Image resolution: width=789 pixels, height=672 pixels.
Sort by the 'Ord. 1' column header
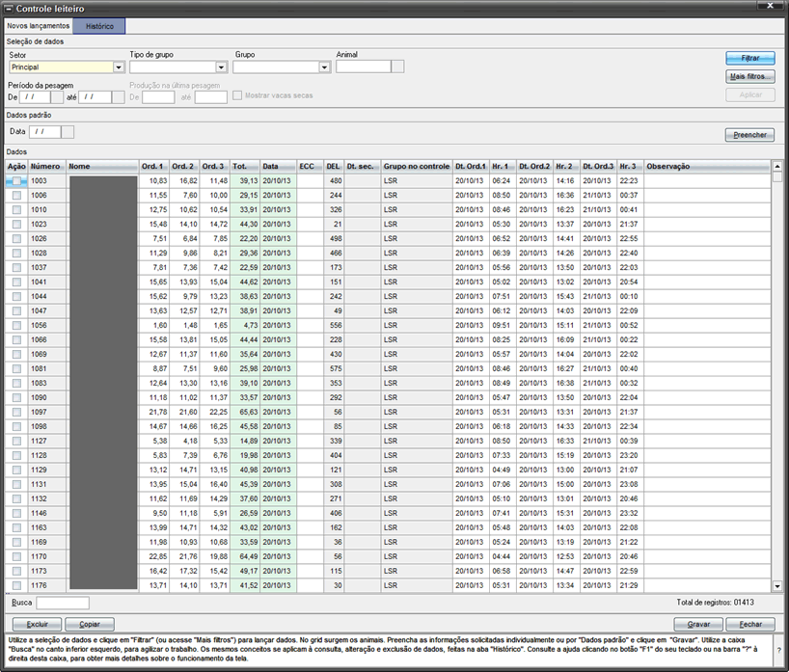point(154,167)
